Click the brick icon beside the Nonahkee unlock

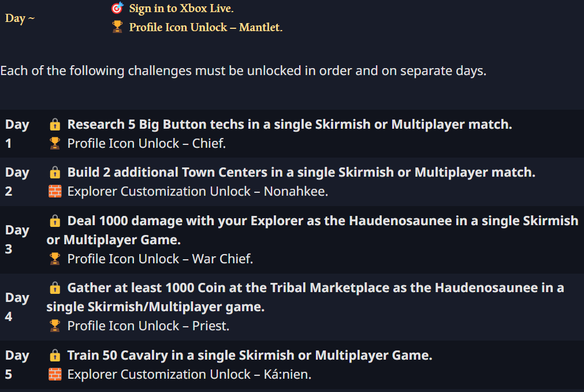pyautogui.click(x=55, y=191)
